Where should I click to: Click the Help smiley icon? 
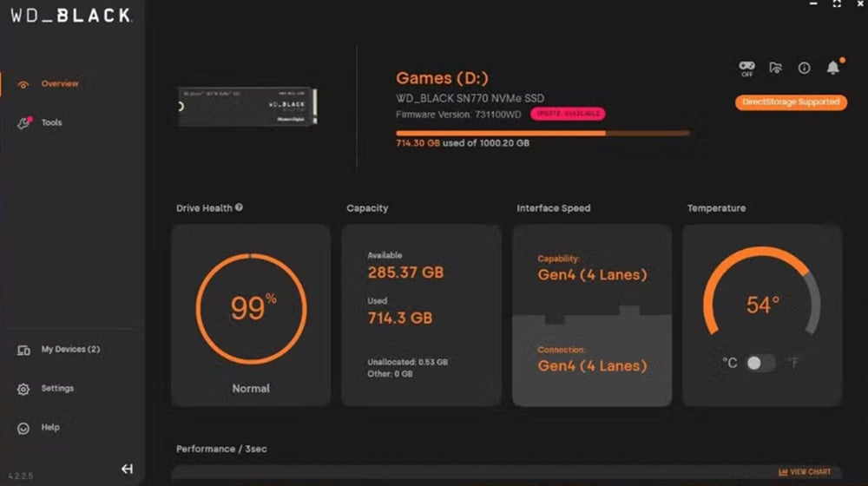(x=23, y=429)
